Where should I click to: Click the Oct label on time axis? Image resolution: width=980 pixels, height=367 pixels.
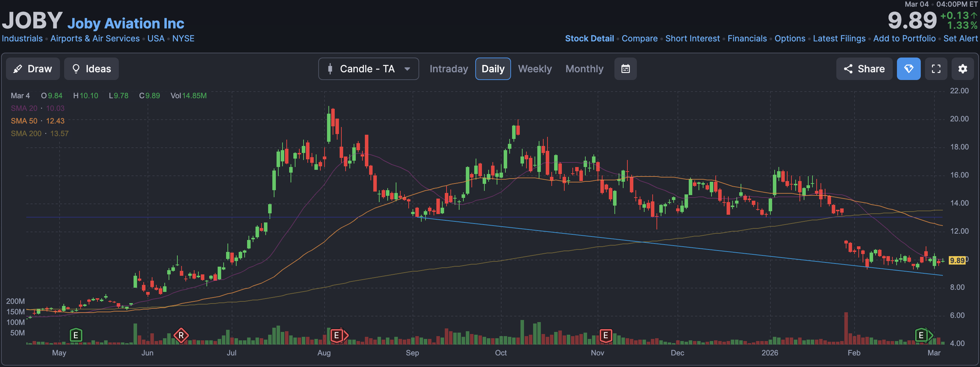(501, 353)
